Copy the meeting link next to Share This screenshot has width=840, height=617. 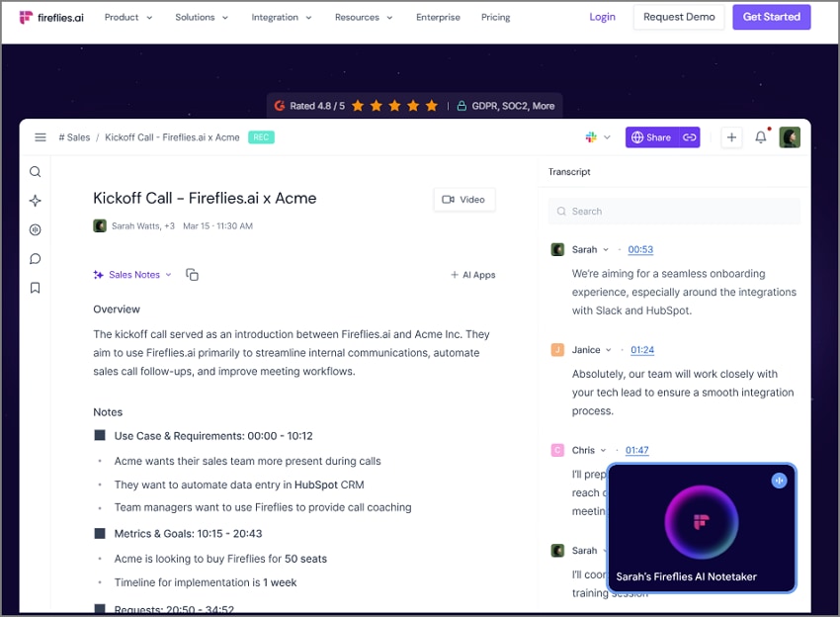[x=688, y=136]
